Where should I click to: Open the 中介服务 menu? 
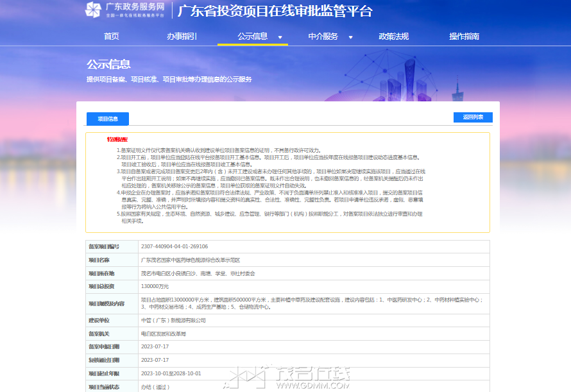[x=323, y=37]
